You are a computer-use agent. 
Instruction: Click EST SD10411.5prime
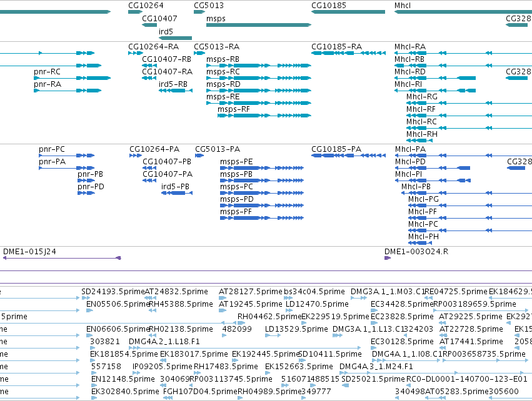click(330, 354)
